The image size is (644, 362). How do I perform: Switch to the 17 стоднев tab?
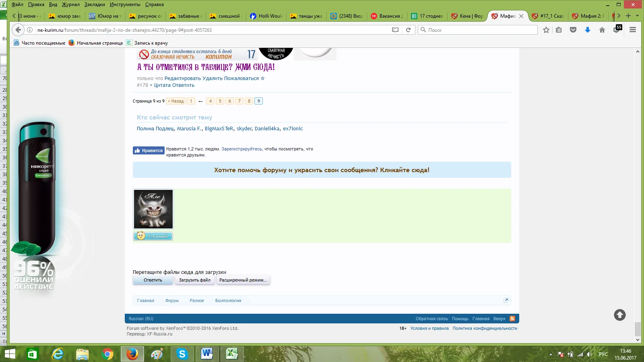tap(427, 16)
